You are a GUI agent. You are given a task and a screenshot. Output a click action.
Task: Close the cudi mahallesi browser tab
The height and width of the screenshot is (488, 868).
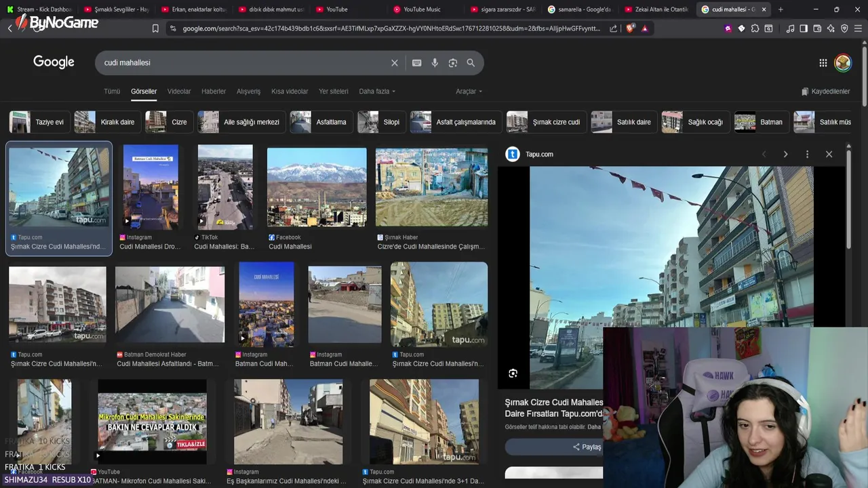(x=764, y=9)
